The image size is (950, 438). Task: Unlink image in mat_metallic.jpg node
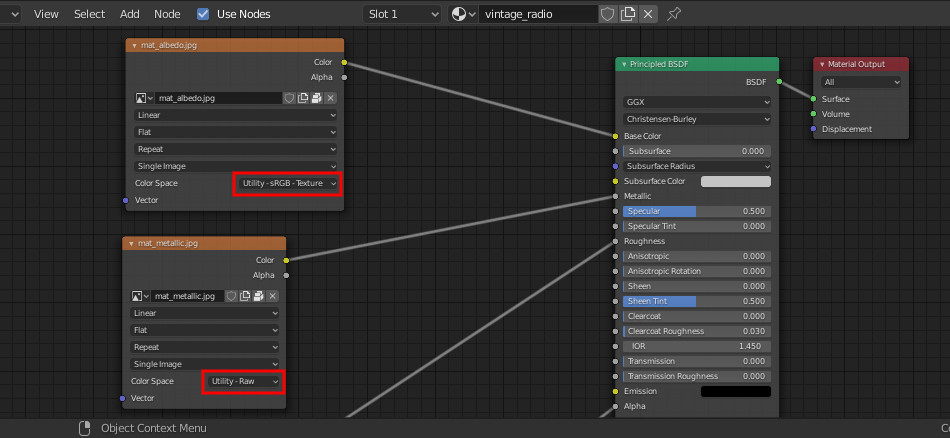tap(272, 296)
